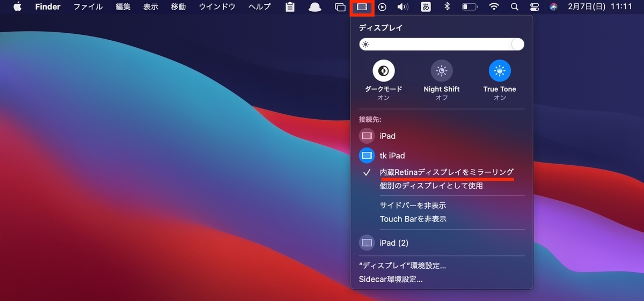644x301 pixels.
Task: Click the brightness slider knob
Action: click(x=517, y=44)
